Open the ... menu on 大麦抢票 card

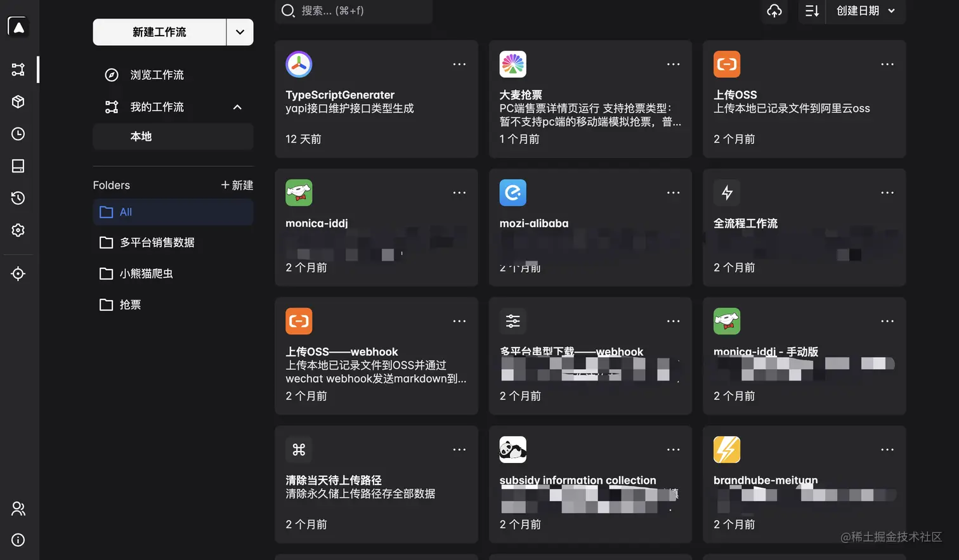click(x=673, y=64)
